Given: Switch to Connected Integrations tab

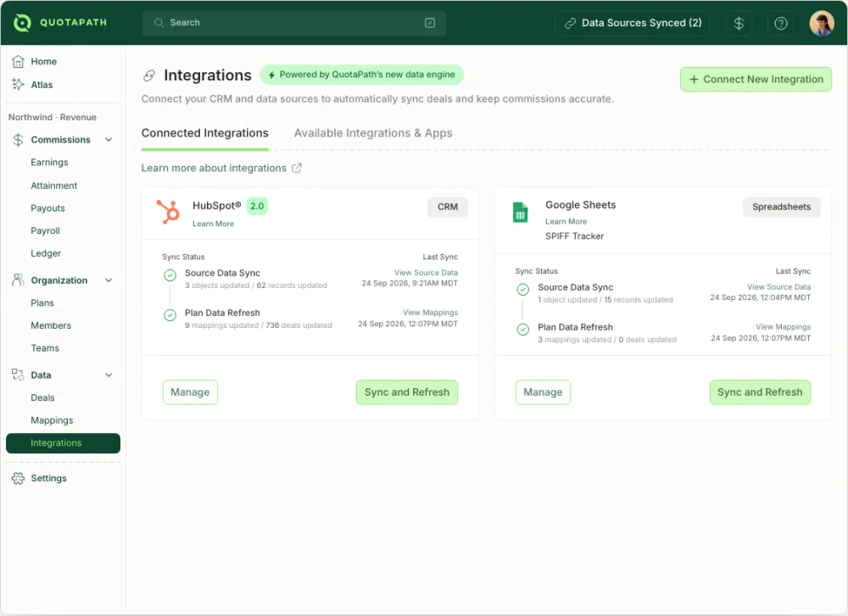Looking at the screenshot, I should pyautogui.click(x=205, y=134).
